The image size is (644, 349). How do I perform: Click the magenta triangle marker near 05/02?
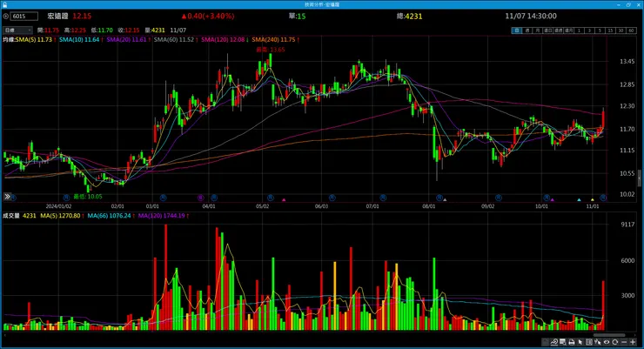pyautogui.click(x=284, y=200)
